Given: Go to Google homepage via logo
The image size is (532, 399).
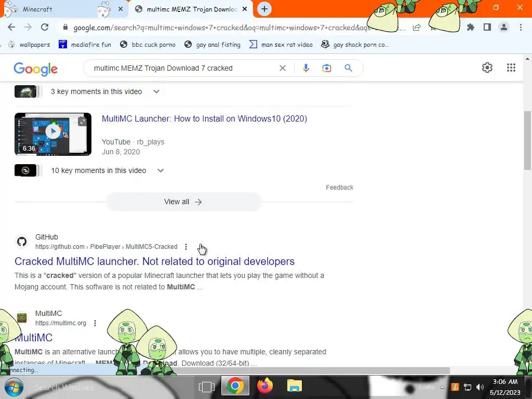Looking at the screenshot, I should click(36, 69).
